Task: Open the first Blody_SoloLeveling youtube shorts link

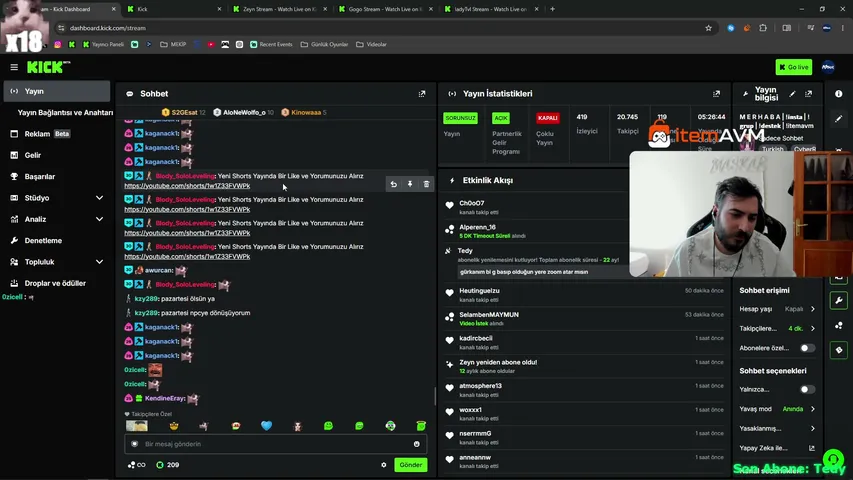Action: 187,186
